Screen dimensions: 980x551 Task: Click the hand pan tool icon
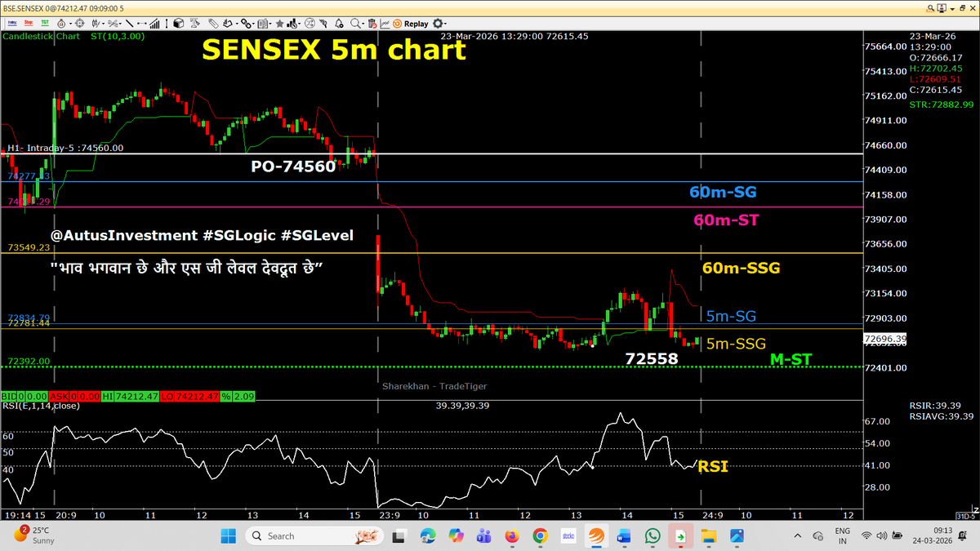click(229, 24)
